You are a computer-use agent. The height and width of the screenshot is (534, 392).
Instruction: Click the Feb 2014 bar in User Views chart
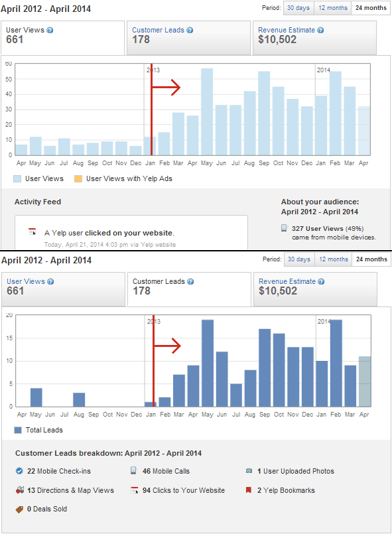(336, 113)
